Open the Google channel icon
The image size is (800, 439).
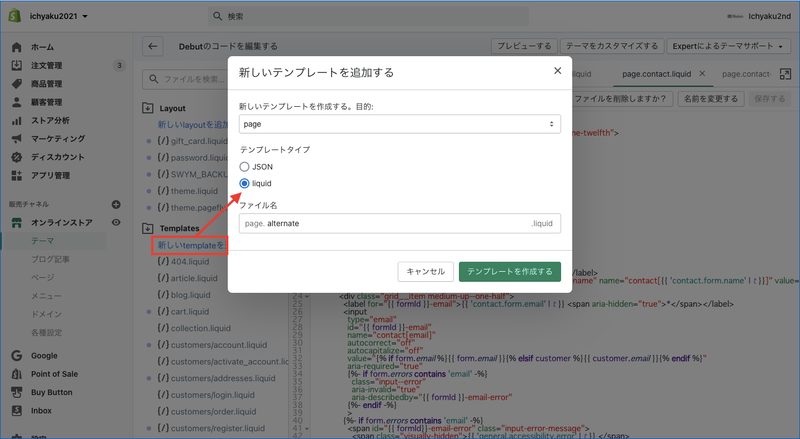[16, 356]
